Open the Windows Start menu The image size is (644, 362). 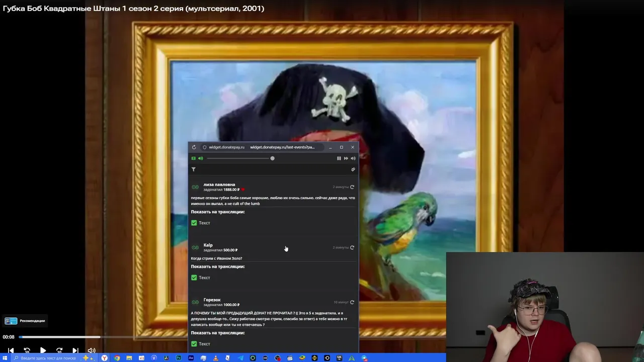coord(5,358)
